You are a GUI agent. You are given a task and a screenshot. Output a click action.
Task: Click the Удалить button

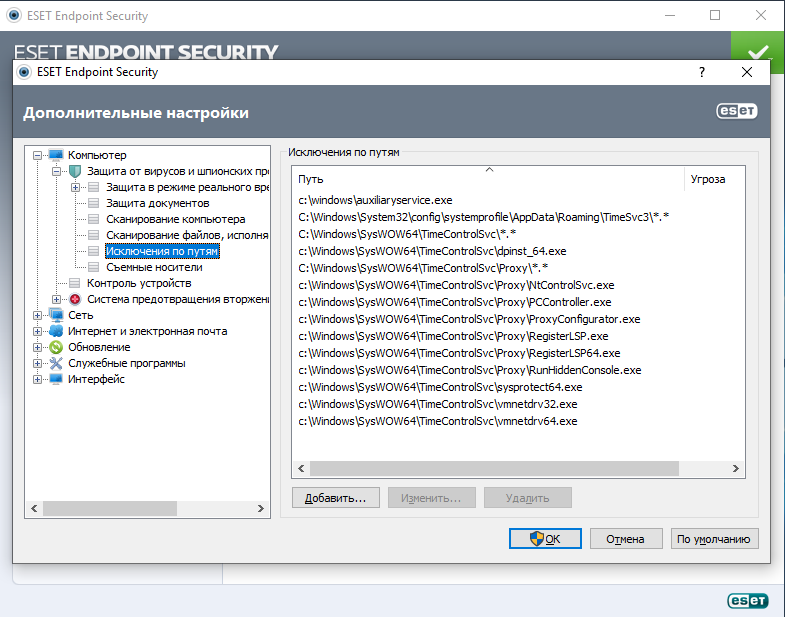click(x=527, y=498)
